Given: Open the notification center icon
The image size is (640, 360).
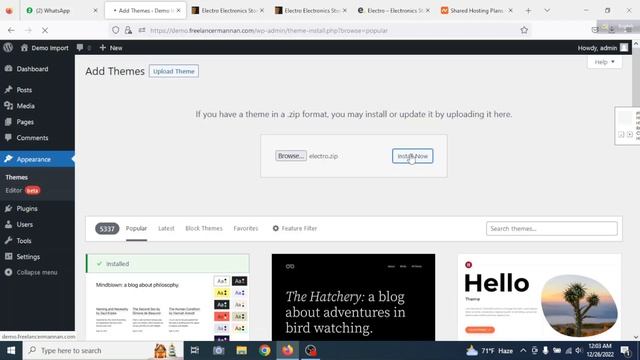Looking at the screenshot, I should click(625, 350).
